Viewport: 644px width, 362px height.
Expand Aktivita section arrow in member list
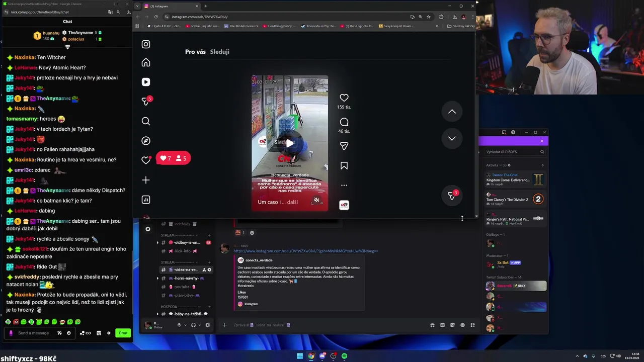(x=542, y=165)
